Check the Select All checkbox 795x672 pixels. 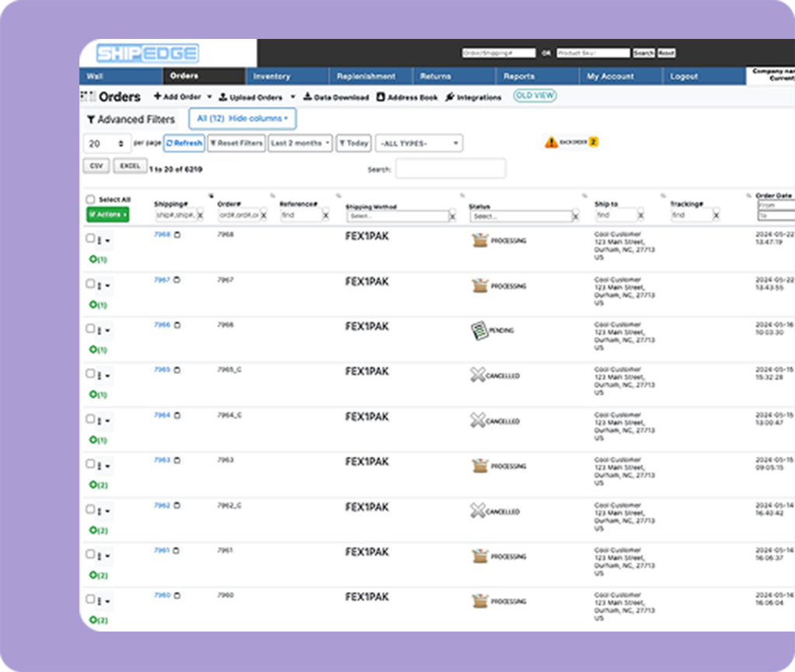pos(90,200)
